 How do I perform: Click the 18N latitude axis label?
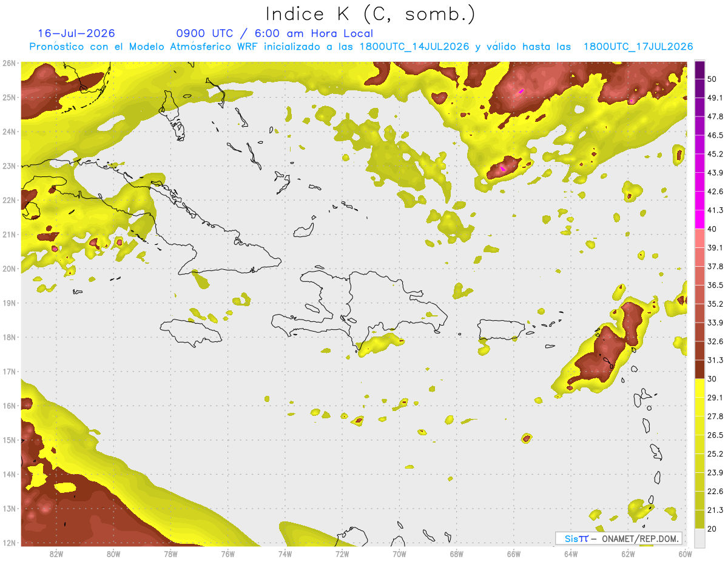click(x=9, y=337)
